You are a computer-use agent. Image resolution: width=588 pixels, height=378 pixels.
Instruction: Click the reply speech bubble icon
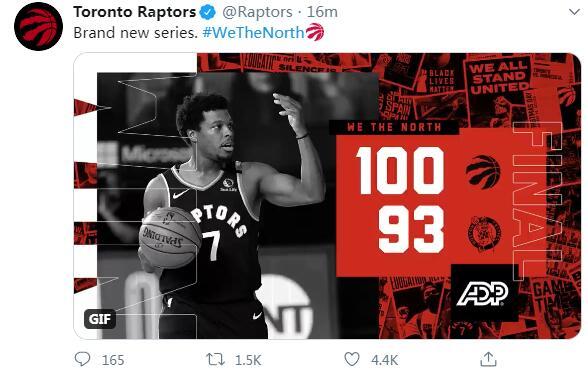point(82,359)
